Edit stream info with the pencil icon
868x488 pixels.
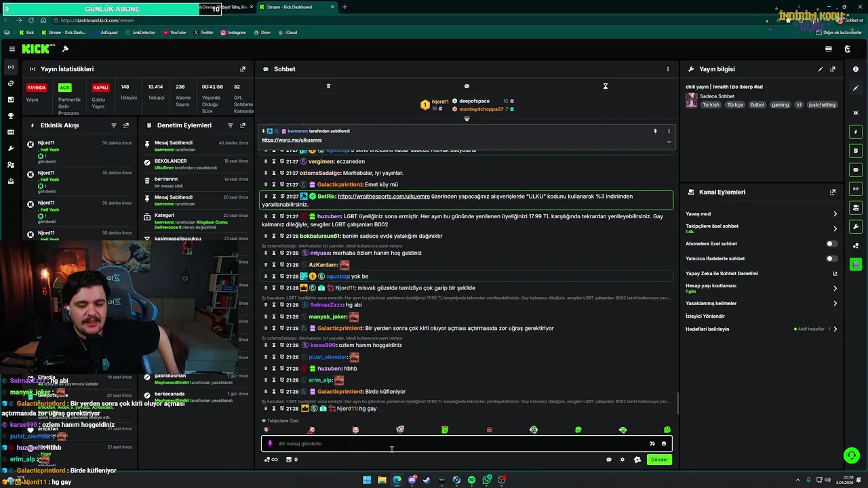821,69
